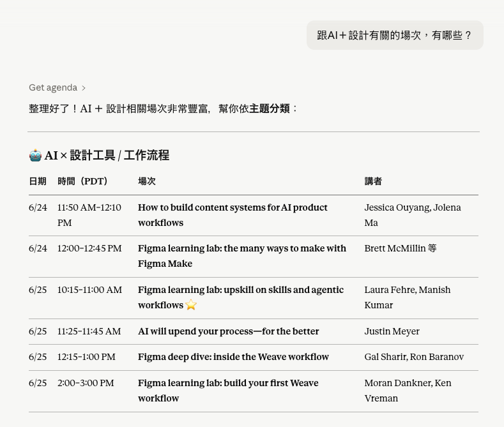This screenshot has height=427, width=504.
Task: Select build your first Weave workflow session
Action: pos(228,391)
